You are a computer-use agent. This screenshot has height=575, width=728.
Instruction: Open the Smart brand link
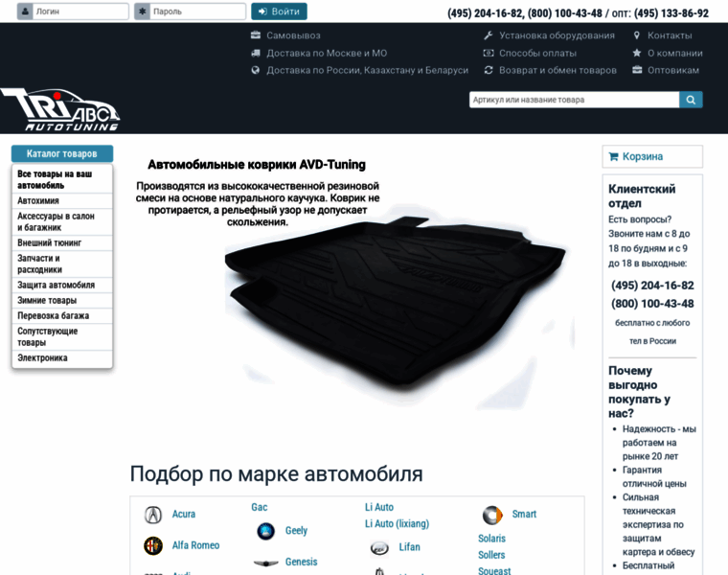(524, 515)
